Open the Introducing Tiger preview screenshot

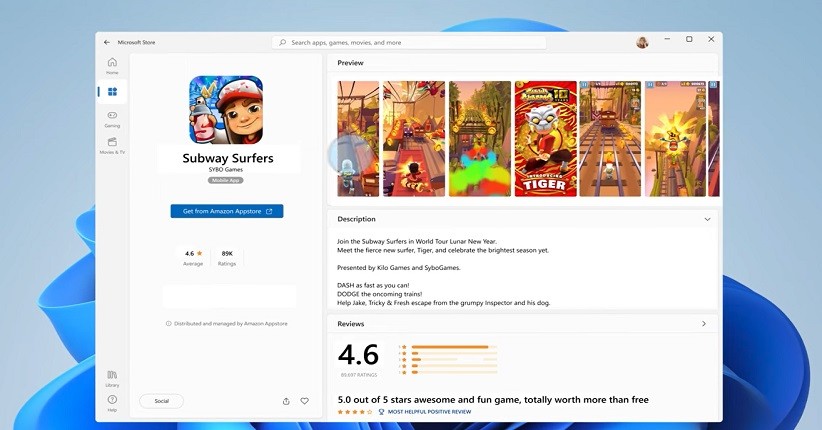pos(546,139)
